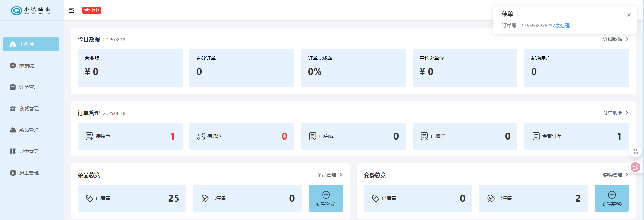The width and height of the screenshot is (644, 220).
Task: Click the floating grid widget icon on right
Action: point(635,151)
